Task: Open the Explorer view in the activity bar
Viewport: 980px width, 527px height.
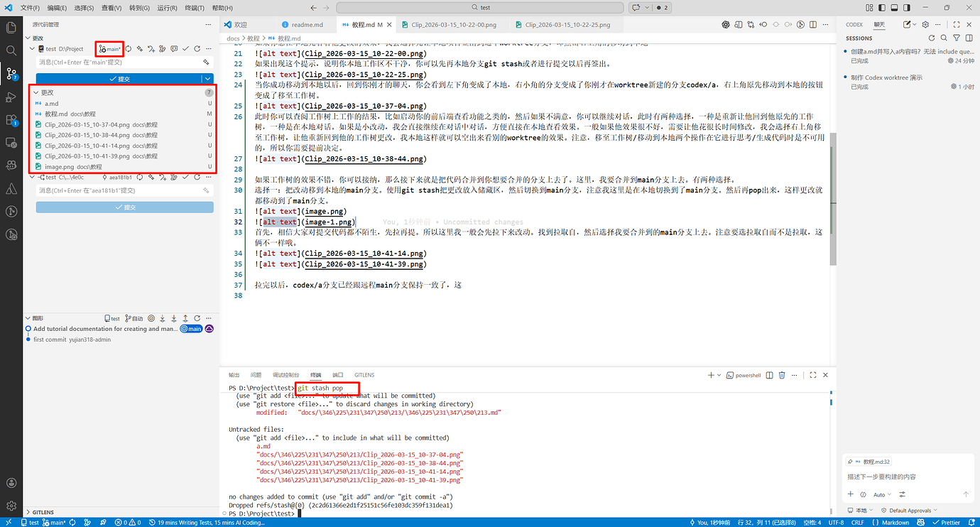Action: coord(11,28)
